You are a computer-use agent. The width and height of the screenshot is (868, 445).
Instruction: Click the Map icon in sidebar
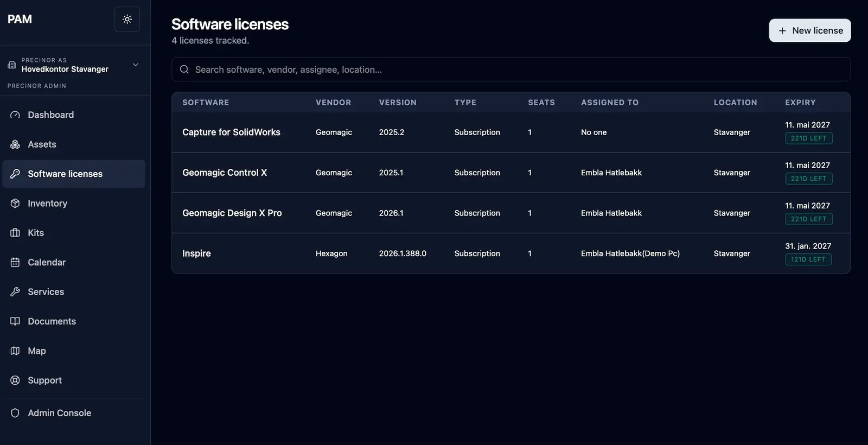pyautogui.click(x=15, y=351)
